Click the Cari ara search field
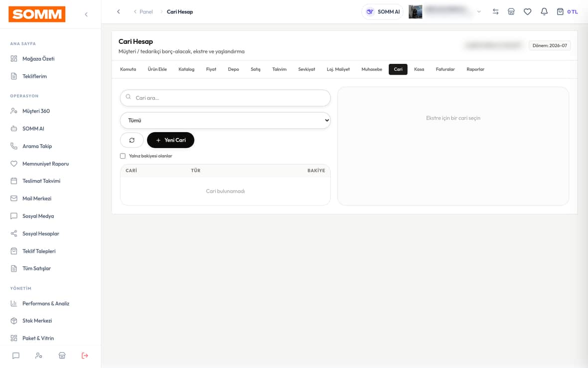 pyautogui.click(x=225, y=98)
